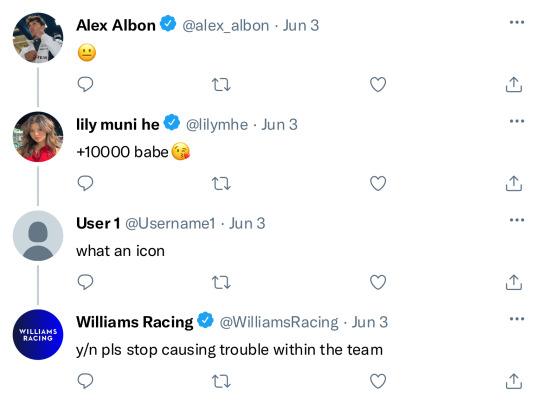Retweet the '+10000 babe' tweet
Screen dimensions: 540x404
[x=221, y=184]
